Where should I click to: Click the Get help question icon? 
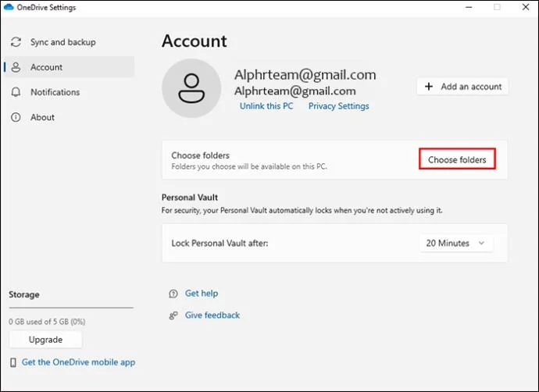pyautogui.click(x=173, y=294)
